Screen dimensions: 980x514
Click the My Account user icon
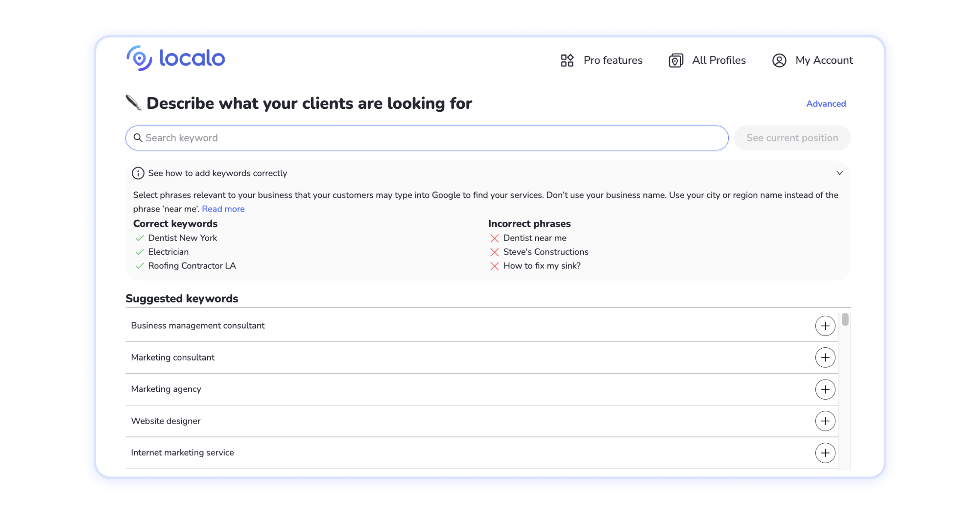tap(779, 60)
